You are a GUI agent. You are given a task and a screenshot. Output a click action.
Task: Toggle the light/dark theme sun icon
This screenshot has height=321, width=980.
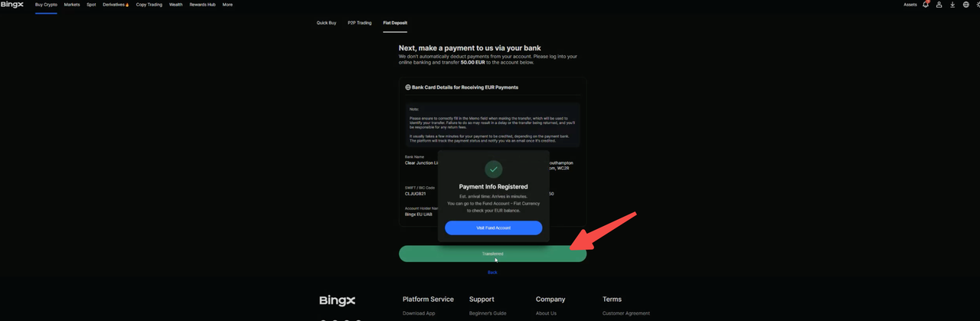pos(978,5)
